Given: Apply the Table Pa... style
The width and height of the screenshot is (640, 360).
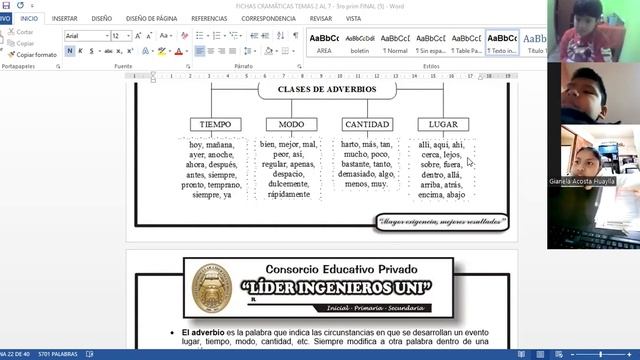Looking at the screenshot, I should (466, 43).
